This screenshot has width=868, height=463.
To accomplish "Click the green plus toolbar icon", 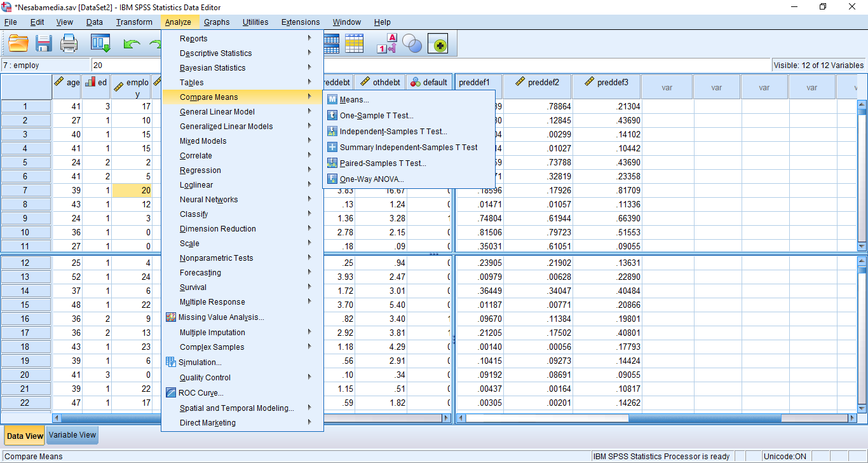I will pos(439,44).
